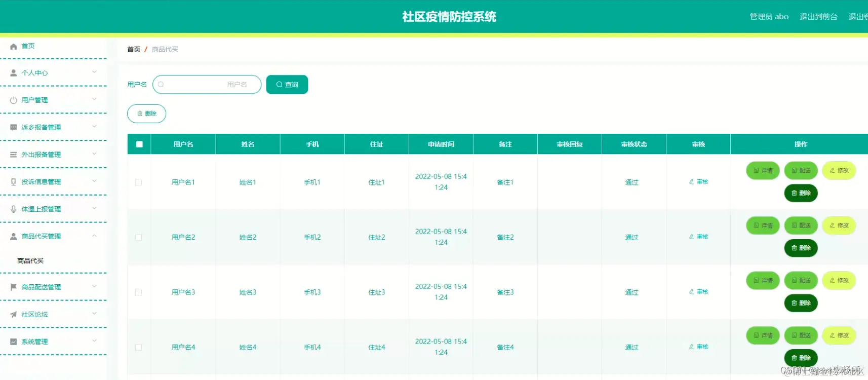Screen dimensions: 868x380
Task: Expand the 商品配送管理 menu chevron
Action: pos(94,286)
